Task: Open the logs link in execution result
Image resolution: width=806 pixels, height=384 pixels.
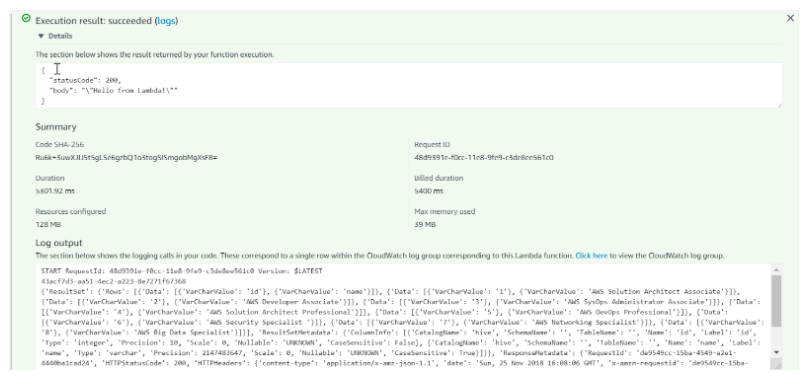Action: click(x=167, y=21)
